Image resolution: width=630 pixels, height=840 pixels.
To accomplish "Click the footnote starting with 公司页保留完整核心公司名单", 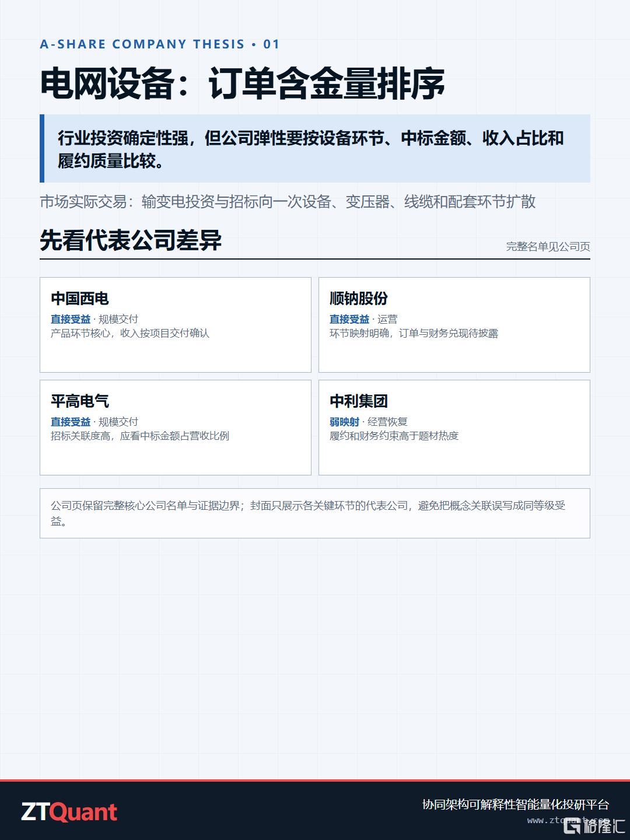I will (x=315, y=513).
